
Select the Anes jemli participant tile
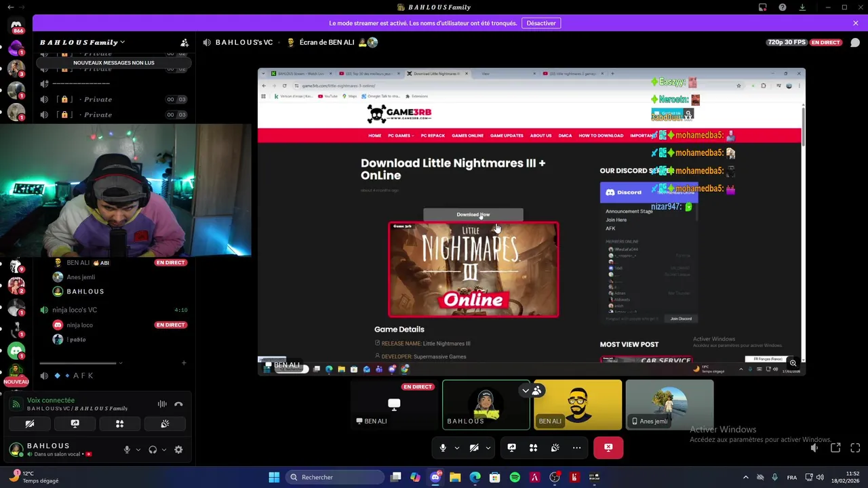[x=669, y=405]
